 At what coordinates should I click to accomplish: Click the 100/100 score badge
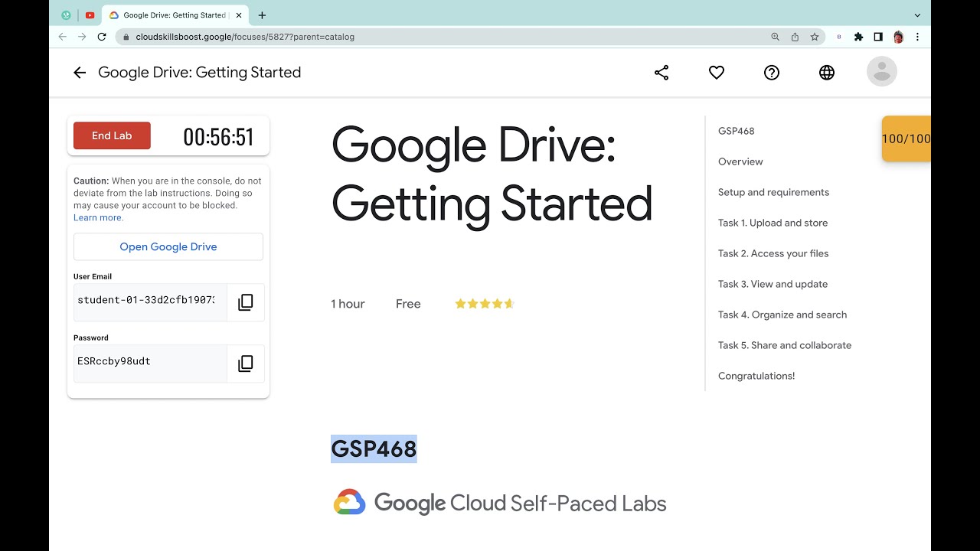[906, 139]
